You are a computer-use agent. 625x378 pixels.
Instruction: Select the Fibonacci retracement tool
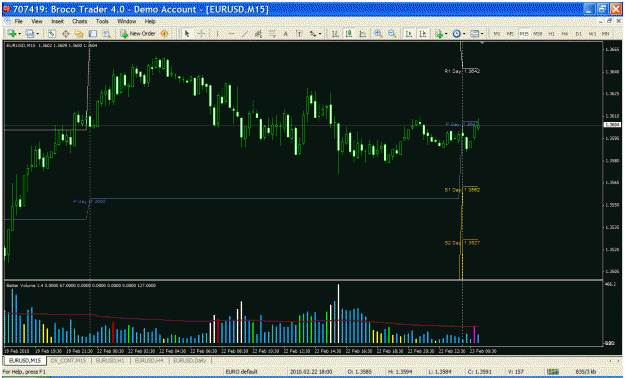pos(272,34)
